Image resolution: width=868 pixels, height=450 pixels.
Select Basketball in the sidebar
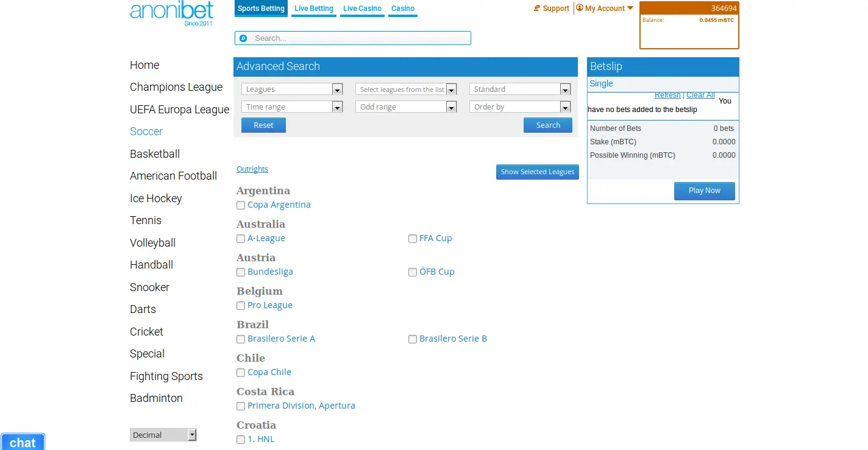[155, 154]
